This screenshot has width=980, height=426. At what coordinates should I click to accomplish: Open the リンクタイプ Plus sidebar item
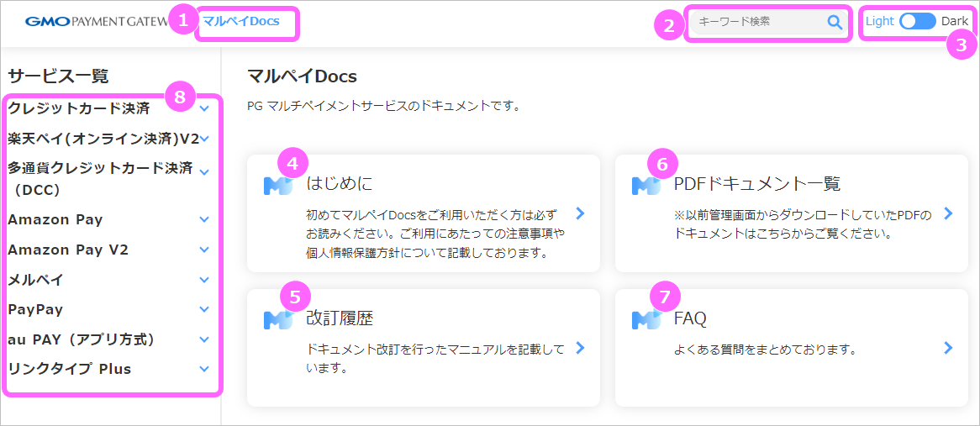[x=70, y=369]
